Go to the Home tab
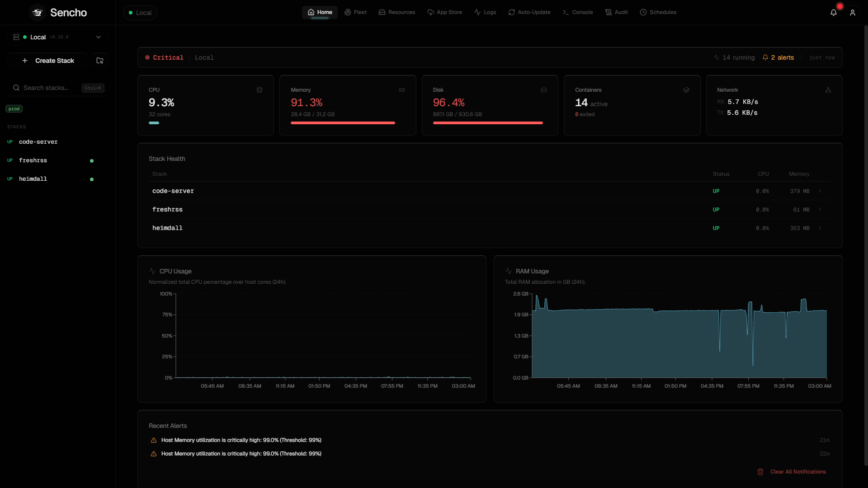The height and width of the screenshot is (488, 868). pos(320,12)
